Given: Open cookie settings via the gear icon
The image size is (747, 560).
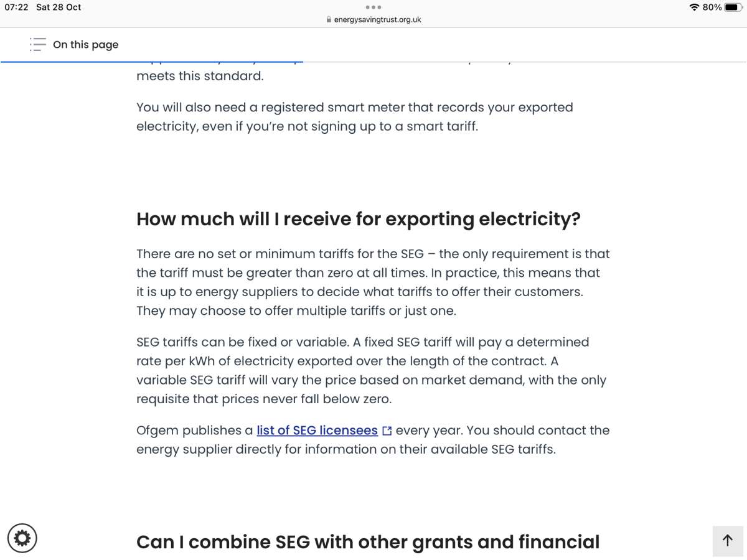Looking at the screenshot, I should 22,538.
